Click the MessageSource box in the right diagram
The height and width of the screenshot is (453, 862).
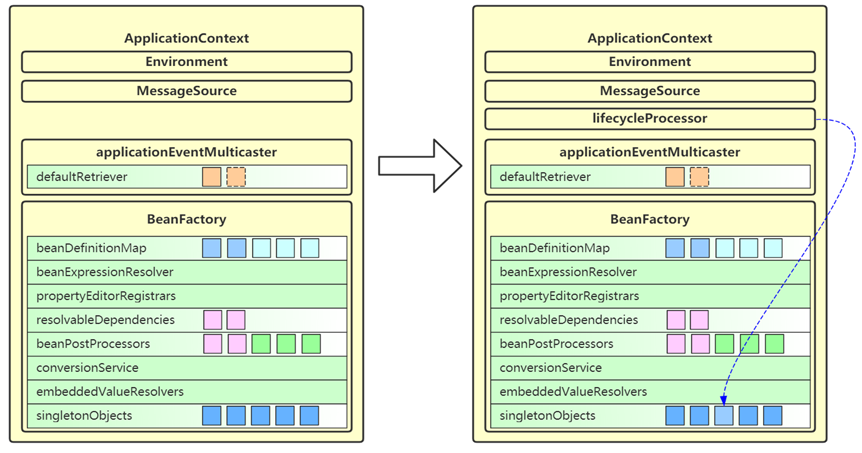pos(649,91)
